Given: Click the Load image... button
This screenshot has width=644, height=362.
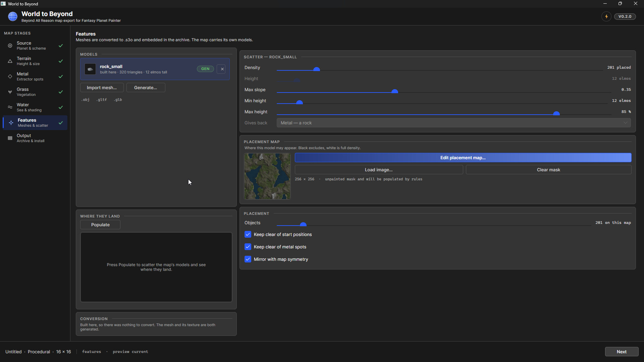Looking at the screenshot, I should pyautogui.click(x=379, y=170).
